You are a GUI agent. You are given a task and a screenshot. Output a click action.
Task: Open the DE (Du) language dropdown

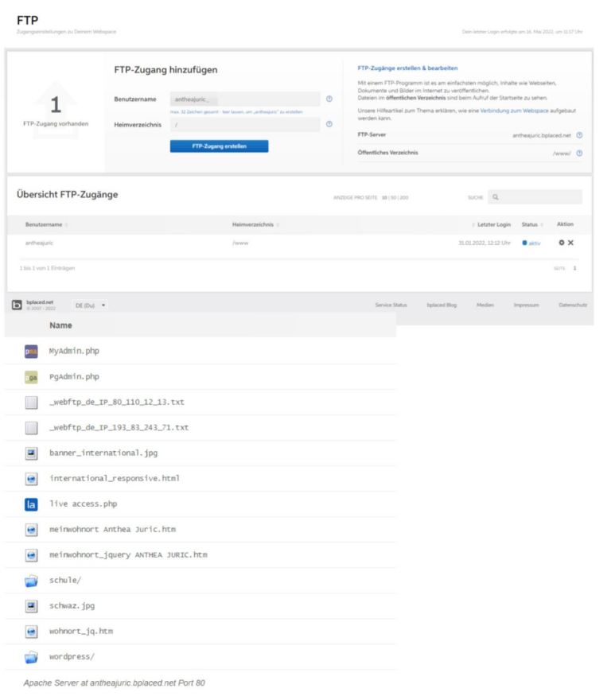tap(91, 305)
